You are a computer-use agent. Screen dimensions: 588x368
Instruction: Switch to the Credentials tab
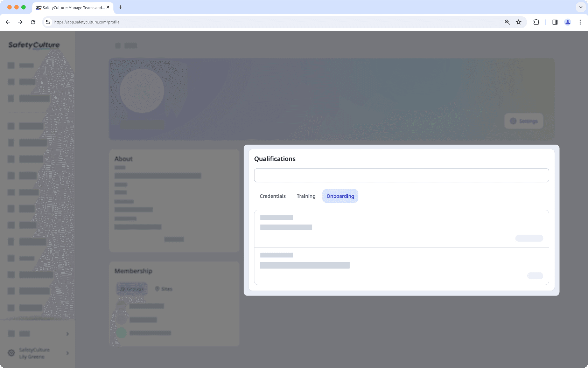(x=272, y=196)
